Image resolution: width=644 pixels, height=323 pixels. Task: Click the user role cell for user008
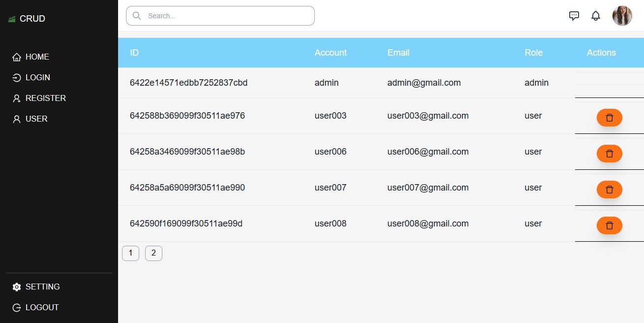click(533, 224)
